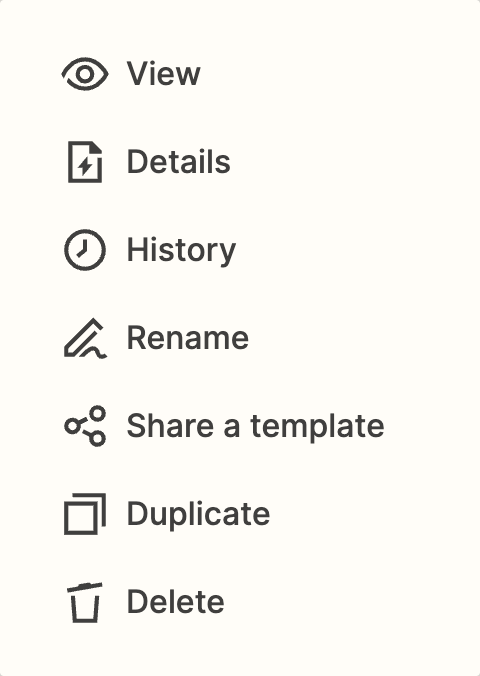480x676 pixels.
Task: Select Rename in the menu
Action: tap(240, 338)
